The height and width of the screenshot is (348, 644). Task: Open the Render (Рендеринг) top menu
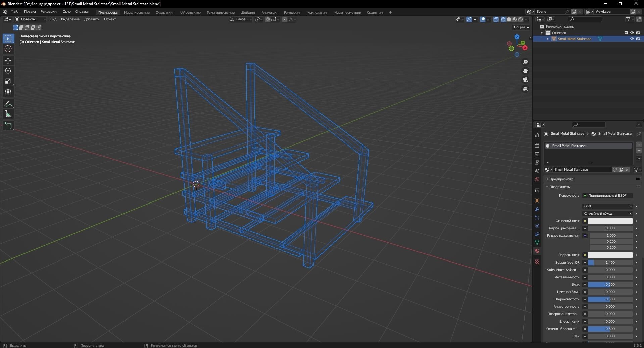[49, 12]
